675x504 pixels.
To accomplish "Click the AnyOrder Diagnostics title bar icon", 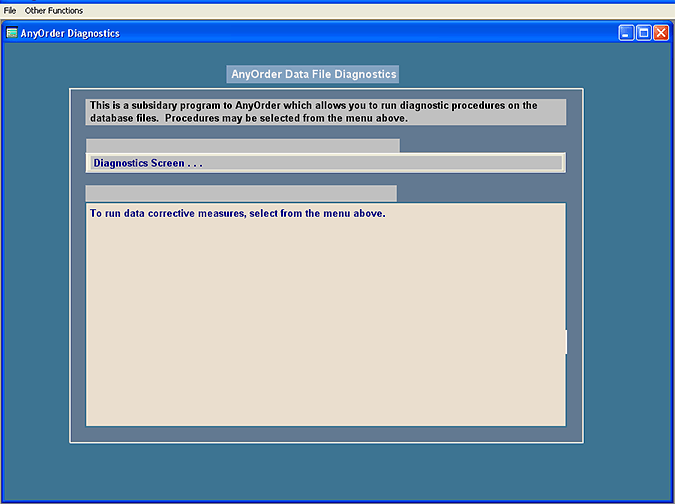I will [x=12, y=33].
